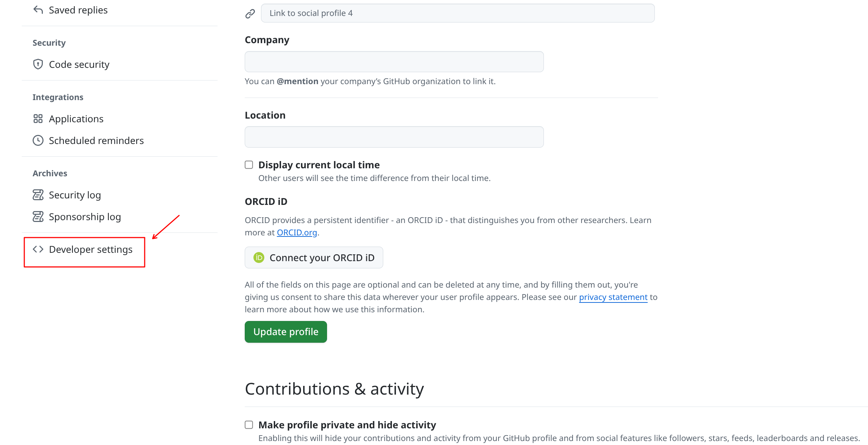The height and width of the screenshot is (445, 868).
Task: Check Make profile private and hide activity
Action: click(249, 425)
